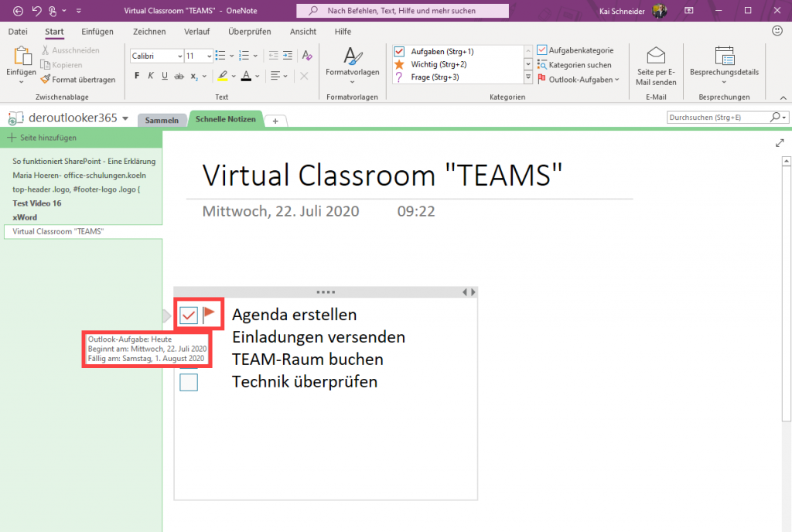Expand the bullet list style arrow
Screen dimensions: 792x532
(x=231, y=56)
